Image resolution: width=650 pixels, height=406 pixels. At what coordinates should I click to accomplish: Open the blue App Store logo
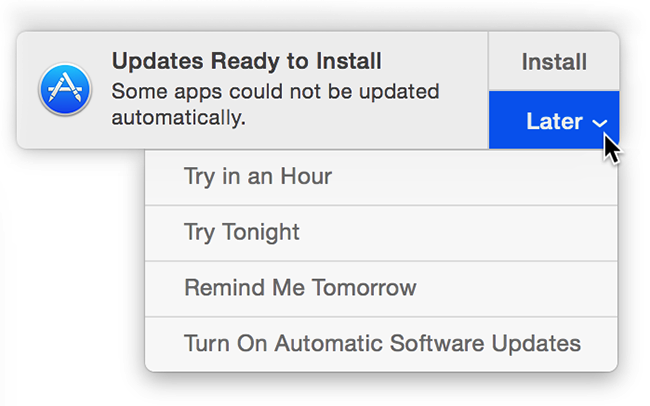[64, 92]
